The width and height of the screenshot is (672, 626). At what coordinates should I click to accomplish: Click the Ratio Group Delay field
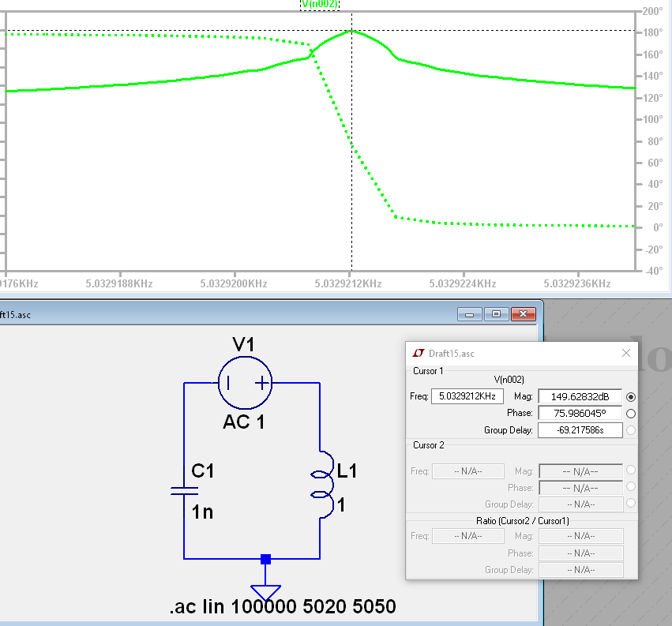pyautogui.click(x=580, y=570)
